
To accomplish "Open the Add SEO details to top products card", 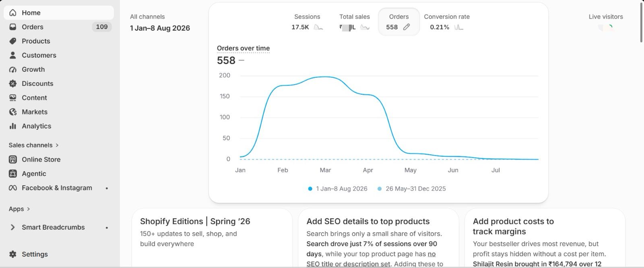I will click(378, 238).
